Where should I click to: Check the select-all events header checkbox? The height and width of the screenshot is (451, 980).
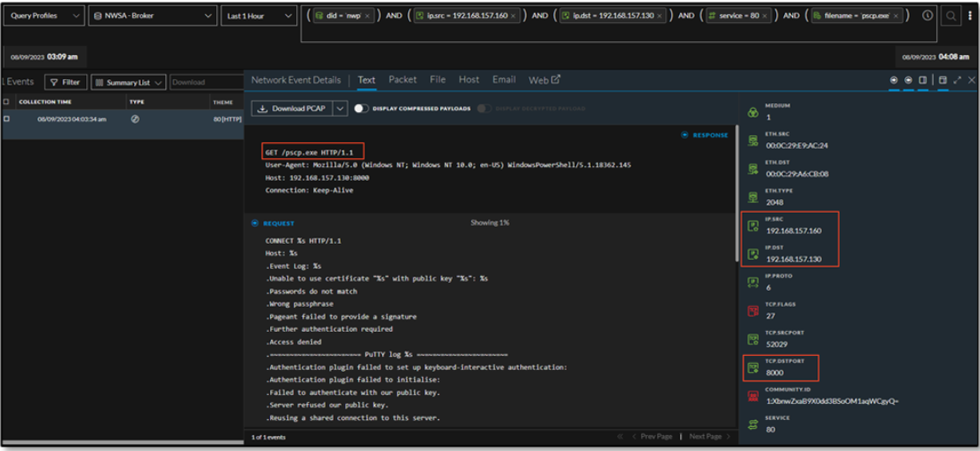pyautogui.click(x=6, y=102)
